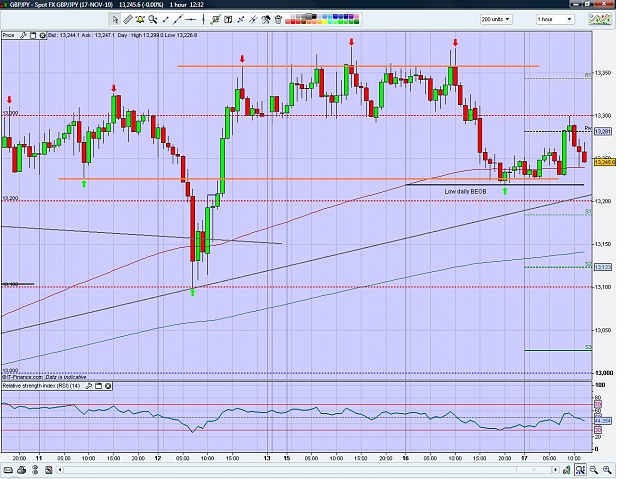Click the 13,123 price label on axis
Image resolution: width=625 pixels, height=479 pixels.
point(603,267)
